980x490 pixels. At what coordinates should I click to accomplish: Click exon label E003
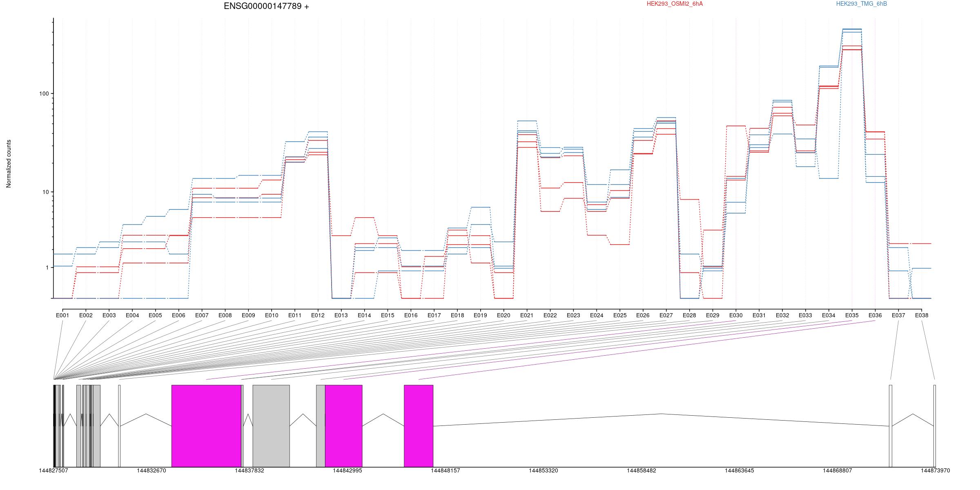coord(109,315)
